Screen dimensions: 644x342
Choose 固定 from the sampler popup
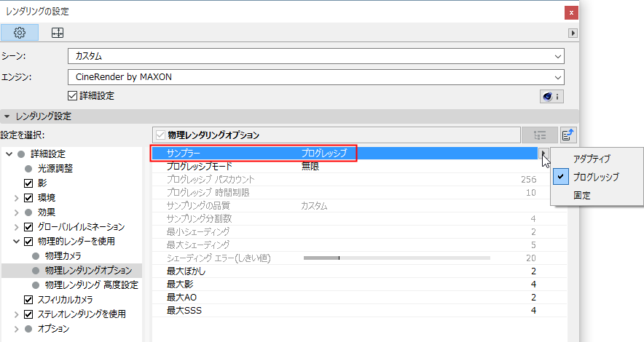582,196
